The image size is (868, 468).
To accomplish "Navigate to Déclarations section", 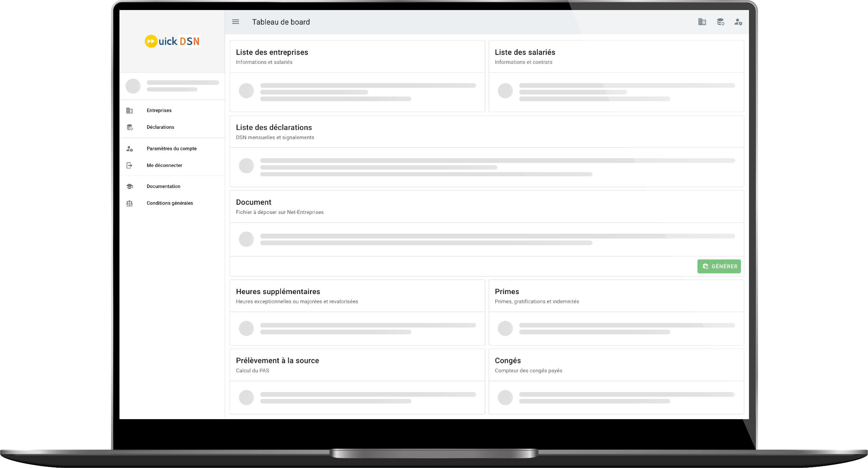I will [161, 127].
